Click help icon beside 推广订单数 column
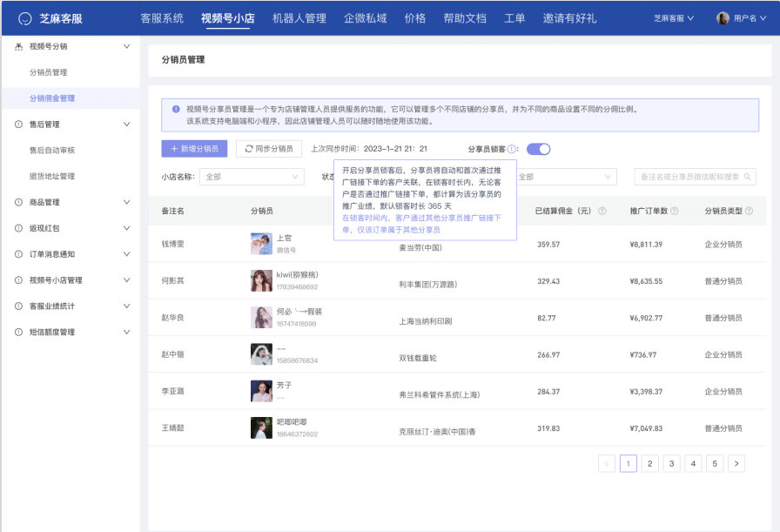The width and height of the screenshot is (780, 532). click(x=675, y=211)
